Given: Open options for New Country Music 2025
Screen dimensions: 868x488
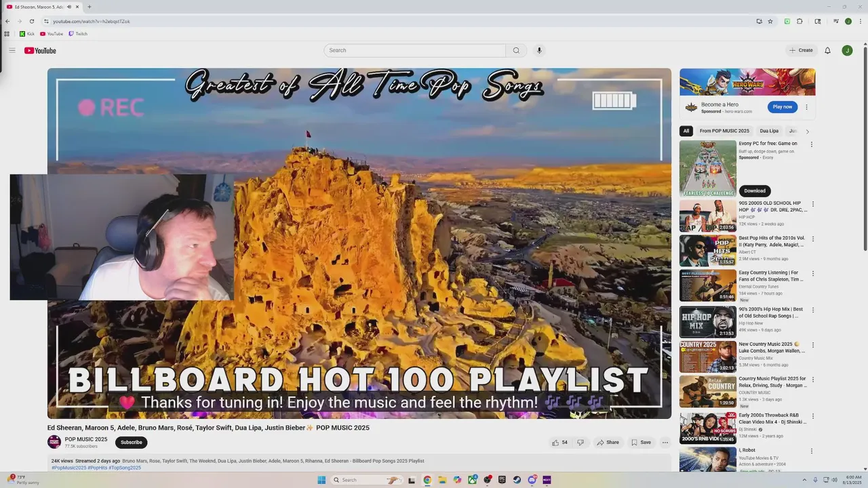Looking at the screenshot, I should (813, 344).
